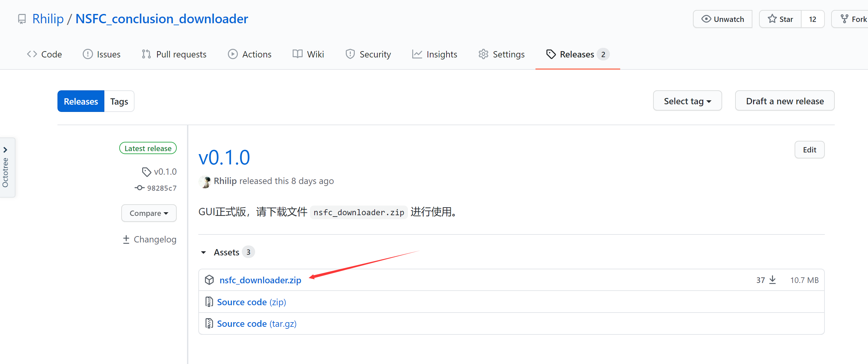868x364 pixels.
Task: Switch to the Tags list
Action: pyautogui.click(x=119, y=101)
